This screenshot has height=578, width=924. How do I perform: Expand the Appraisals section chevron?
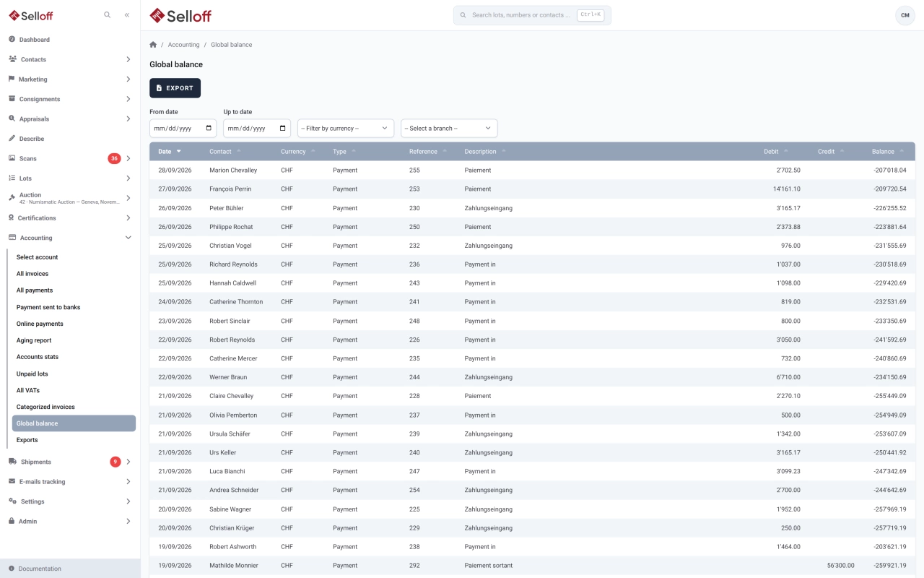[x=128, y=118]
